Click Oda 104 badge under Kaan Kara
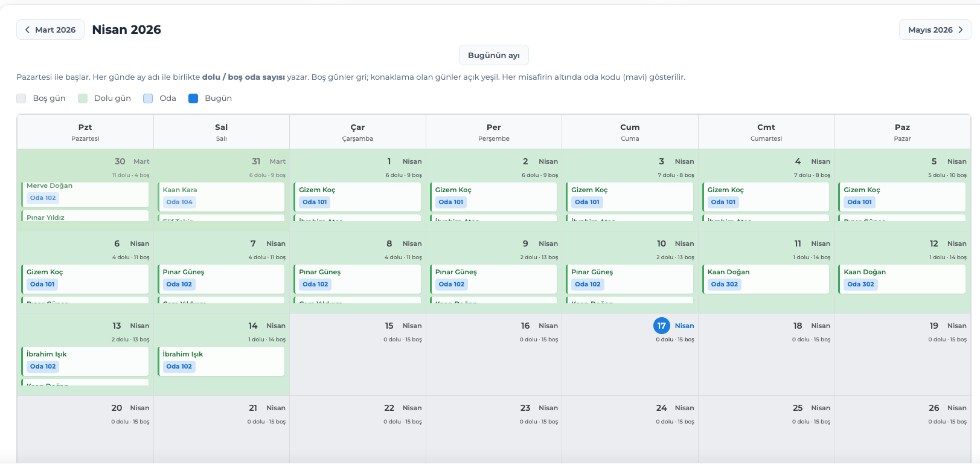This screenshot has width=980, height=464. pos(179,202)
